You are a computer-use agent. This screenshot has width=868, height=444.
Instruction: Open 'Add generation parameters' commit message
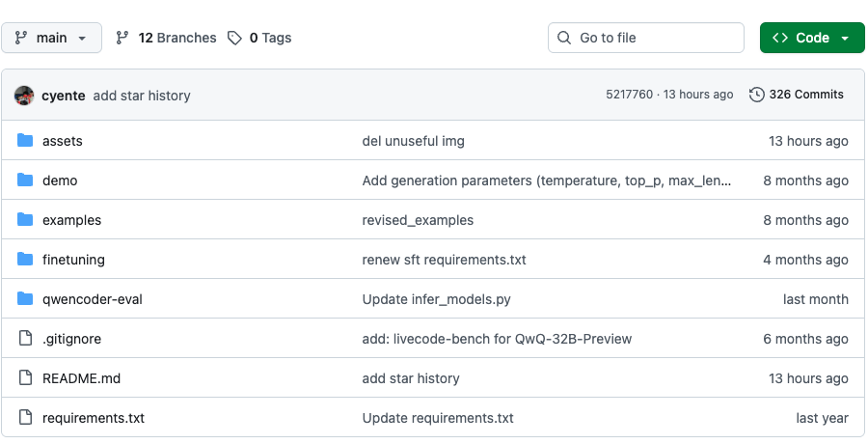tap(547, 180)
